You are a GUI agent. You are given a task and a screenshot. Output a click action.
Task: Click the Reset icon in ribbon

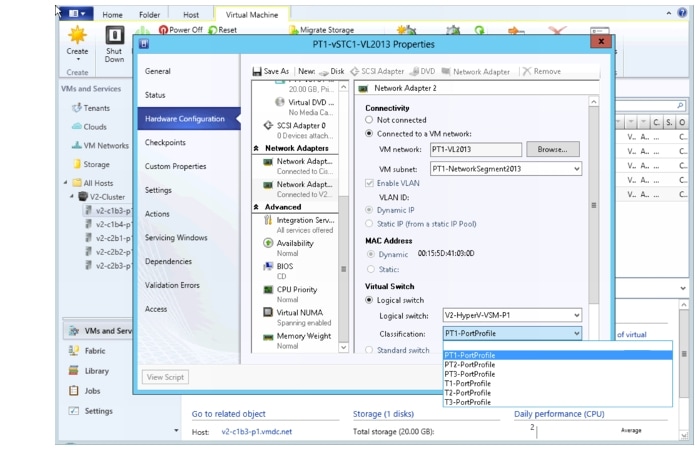pos(212,30)
